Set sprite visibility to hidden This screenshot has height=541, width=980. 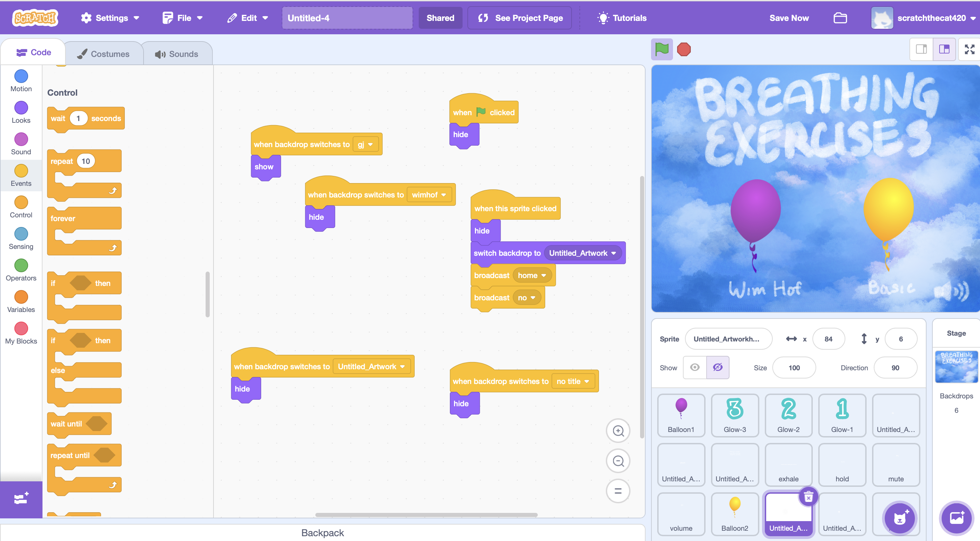click(718, 368)
